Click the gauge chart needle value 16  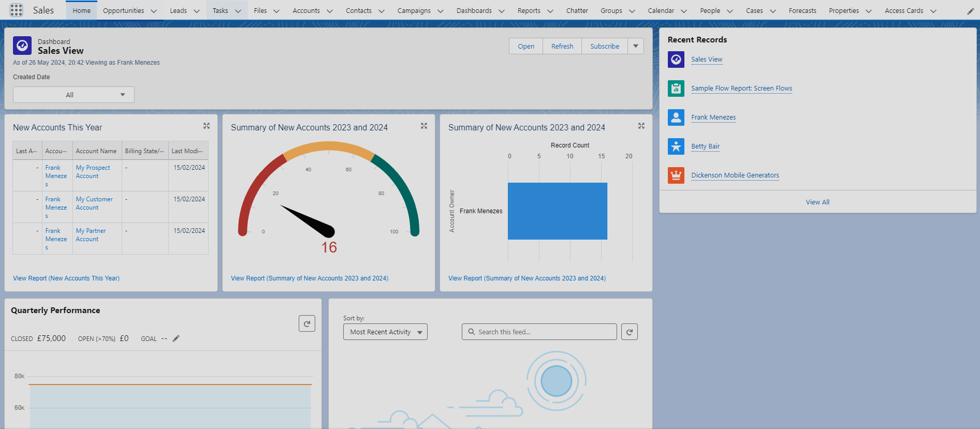pyautogui.click(x=329, y=247)
